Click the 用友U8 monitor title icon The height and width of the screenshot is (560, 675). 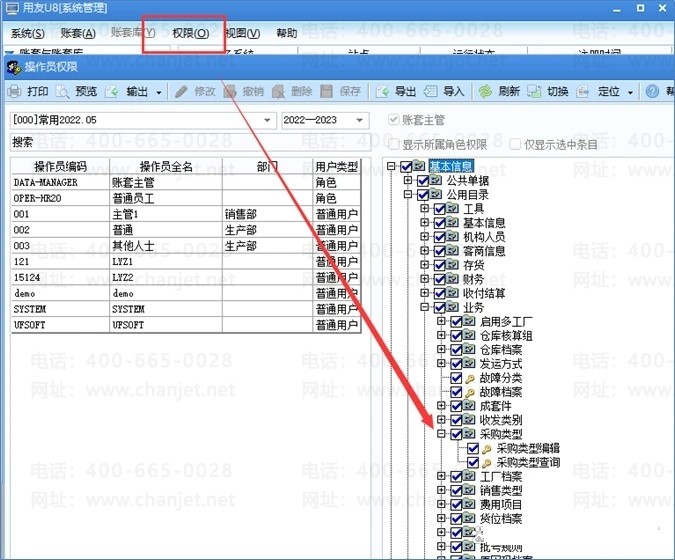(12, 8)
